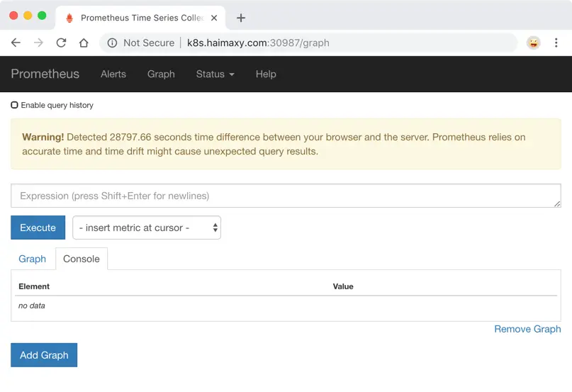Select the Console tab

[x=82, y=259]
